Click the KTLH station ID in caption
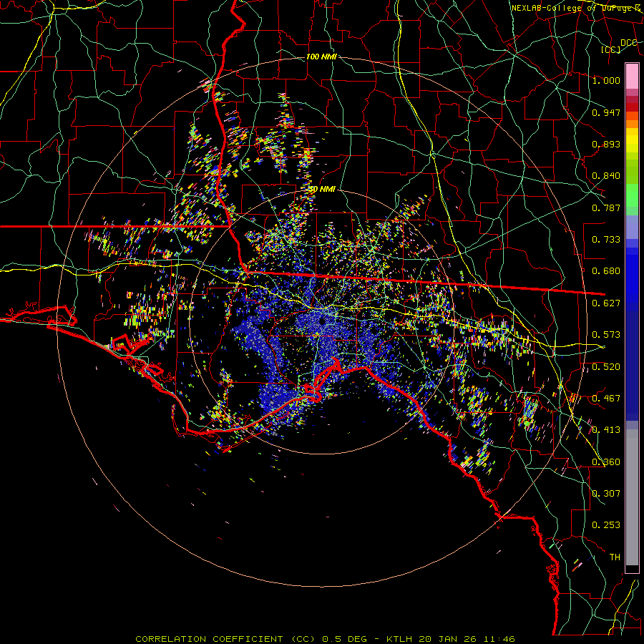Screen dimensions: 644x644 (x=399, y=639)
